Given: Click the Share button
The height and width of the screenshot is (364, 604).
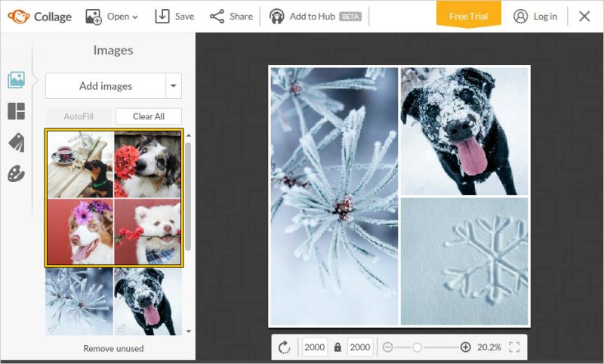Looking at the screenshot, I should 231,17.
